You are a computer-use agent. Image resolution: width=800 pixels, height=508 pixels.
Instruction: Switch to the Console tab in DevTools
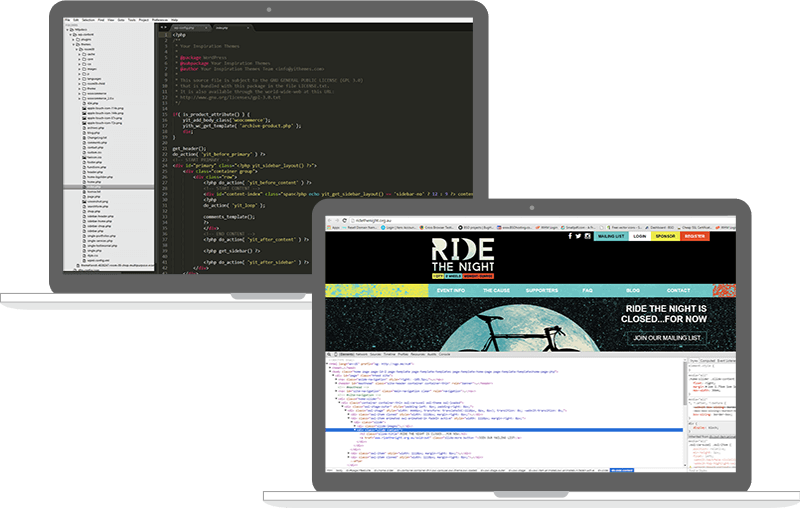tap(445, 354)
